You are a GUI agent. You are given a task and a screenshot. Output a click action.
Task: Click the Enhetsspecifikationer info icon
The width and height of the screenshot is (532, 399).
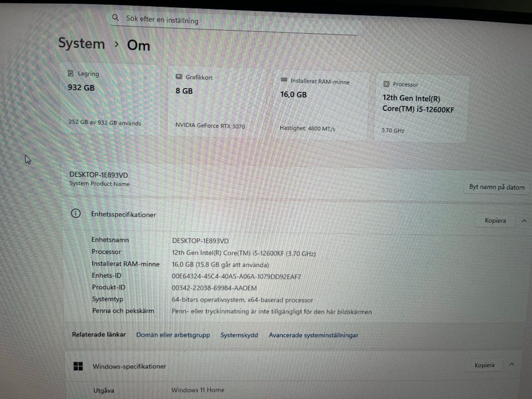click(76, 213)
